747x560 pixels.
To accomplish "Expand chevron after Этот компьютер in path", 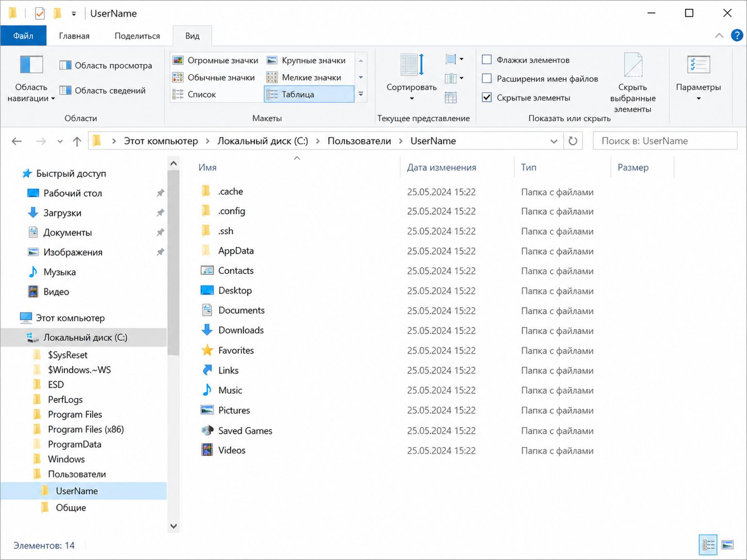I will (207, 141).
